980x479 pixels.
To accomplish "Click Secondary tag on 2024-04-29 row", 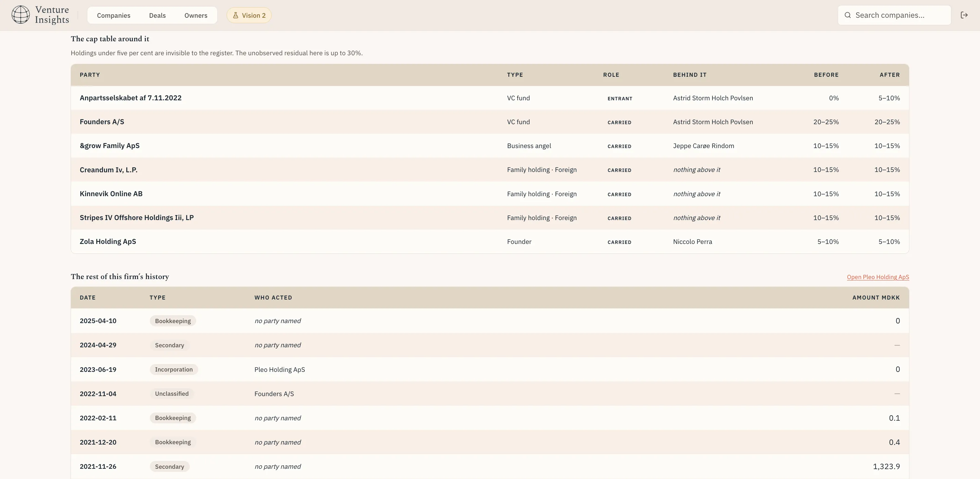I will (x=169, y=345).
